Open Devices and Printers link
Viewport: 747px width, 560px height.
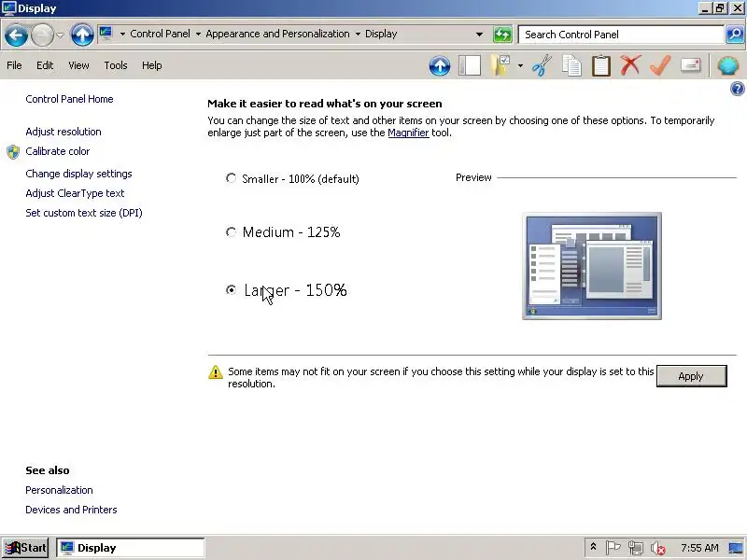coord(71,510)
